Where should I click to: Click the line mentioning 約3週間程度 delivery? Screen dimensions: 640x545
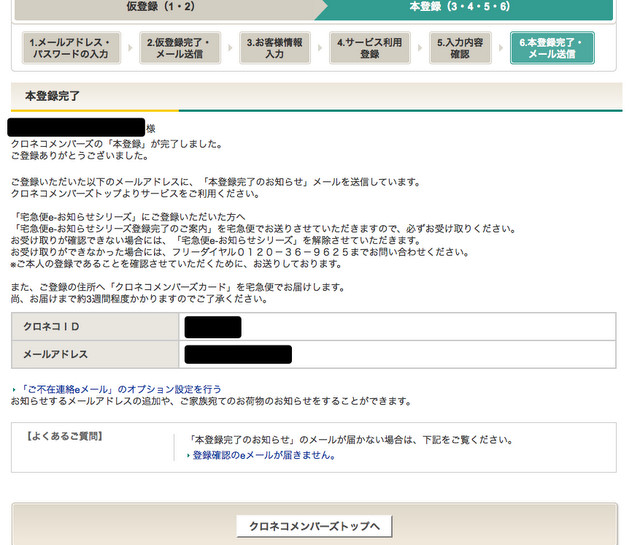coord(139,299)
